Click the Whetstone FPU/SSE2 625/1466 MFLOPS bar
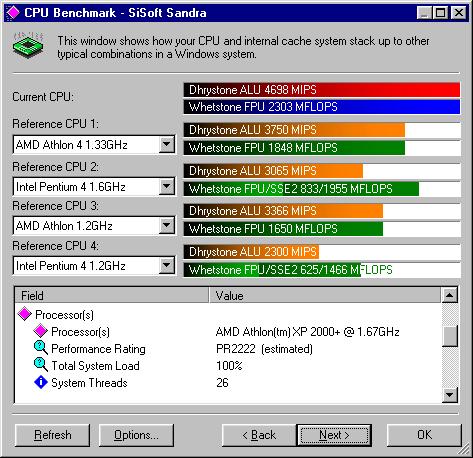The width and height of the screenshot is (473, 458). click(x=322, y=270)
